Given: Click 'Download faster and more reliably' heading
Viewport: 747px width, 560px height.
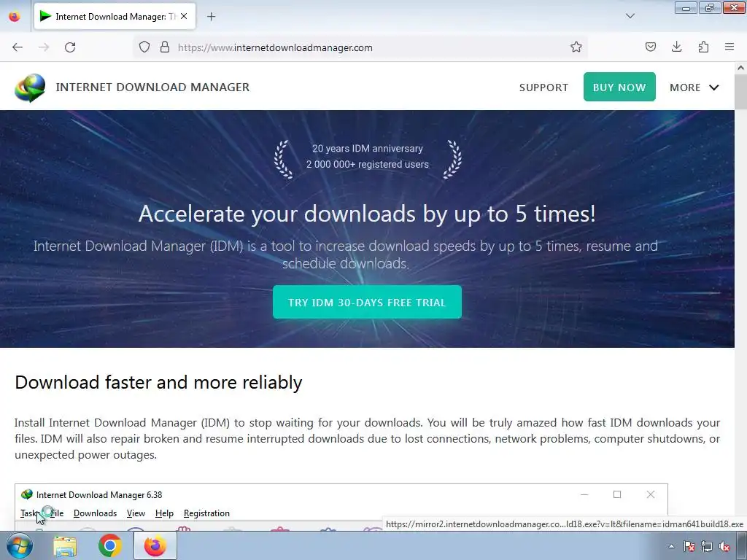Looking at the screenshot, I should click(x=158, y=382).
